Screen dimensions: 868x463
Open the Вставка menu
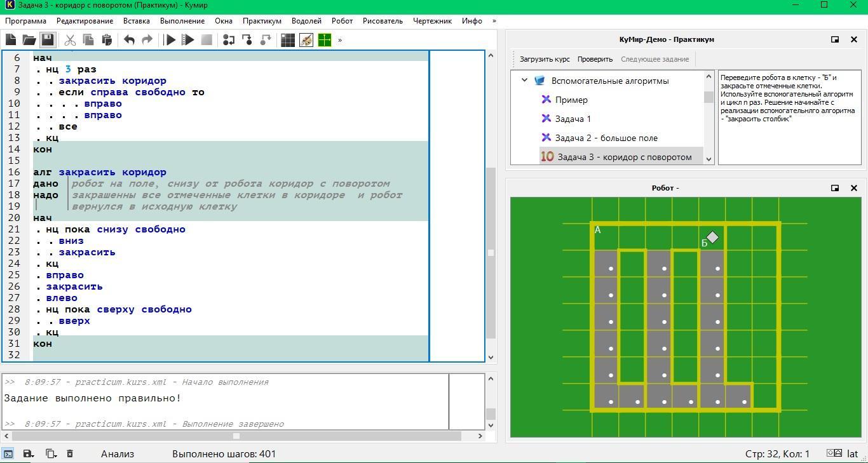coord(137,21)
